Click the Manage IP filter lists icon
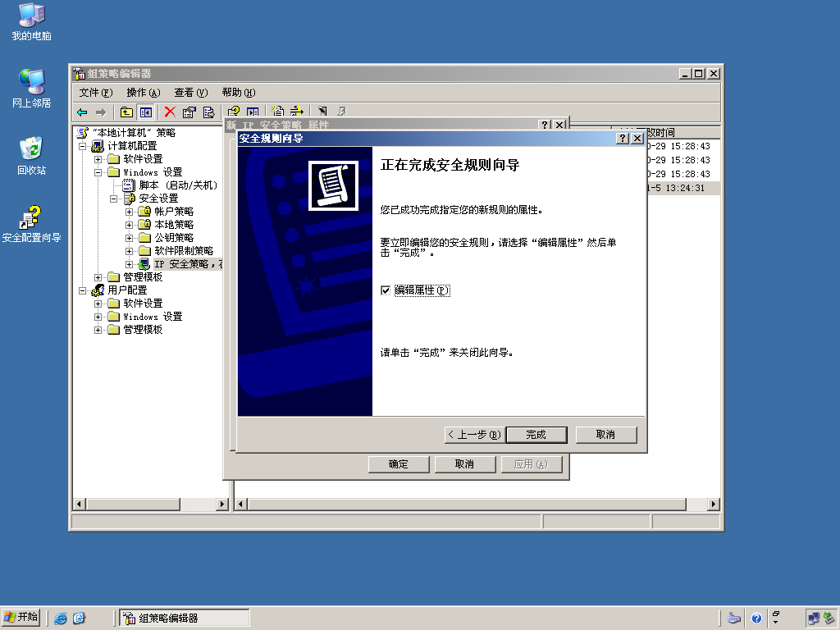 click(x=296, y=111)
